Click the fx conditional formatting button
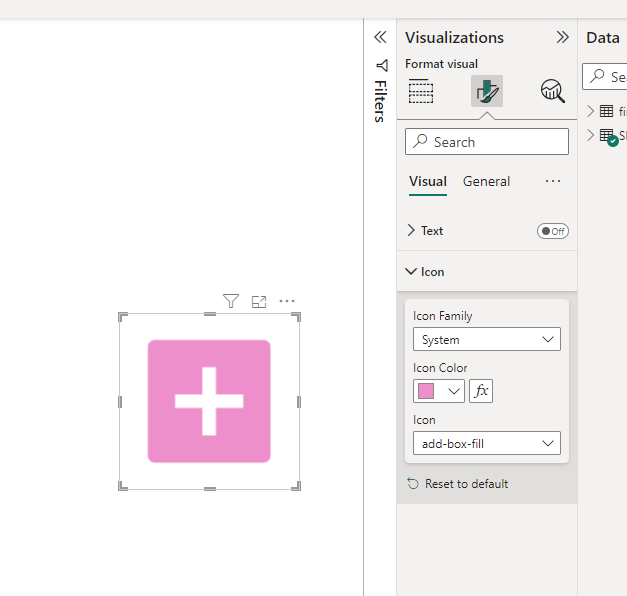This screenshot has height=596, width=627. tap(481, 391)
